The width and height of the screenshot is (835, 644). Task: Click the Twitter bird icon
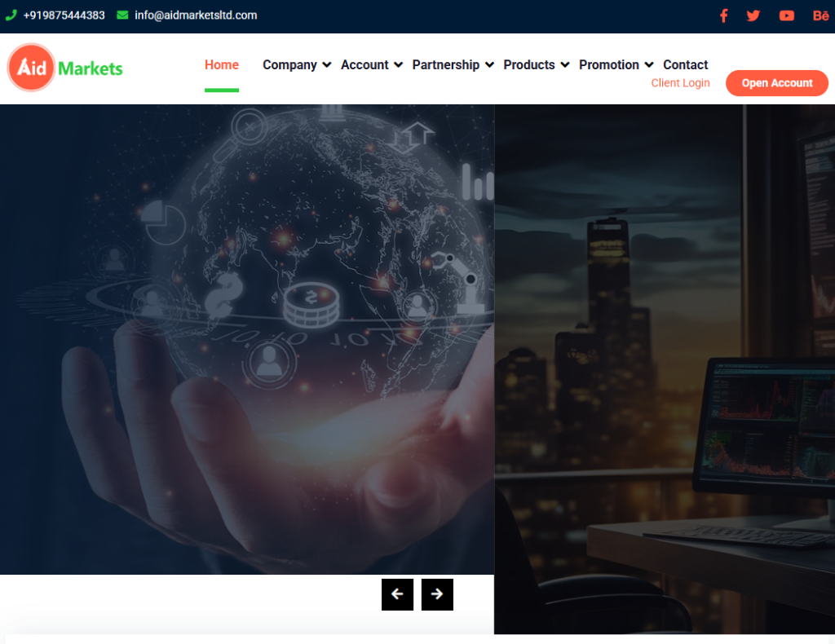[753, 15]
